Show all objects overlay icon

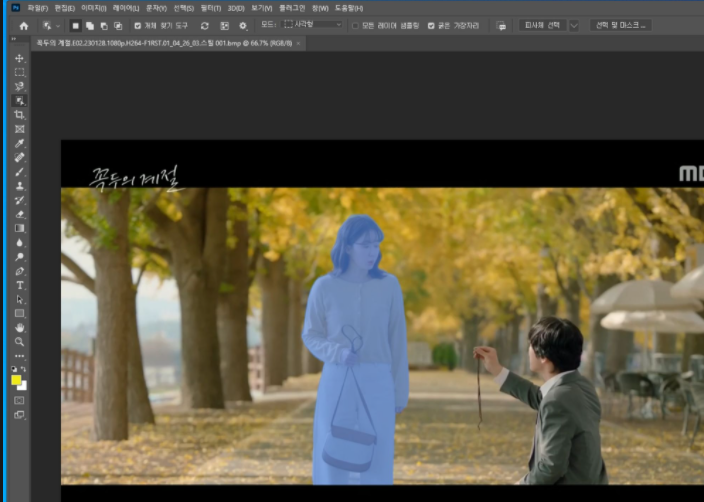click(224, 26)
